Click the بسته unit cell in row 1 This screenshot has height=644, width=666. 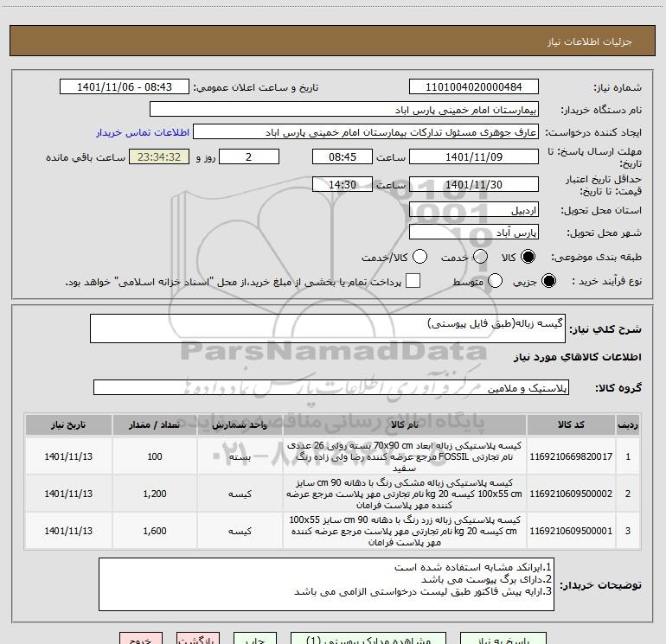[240, 456]
